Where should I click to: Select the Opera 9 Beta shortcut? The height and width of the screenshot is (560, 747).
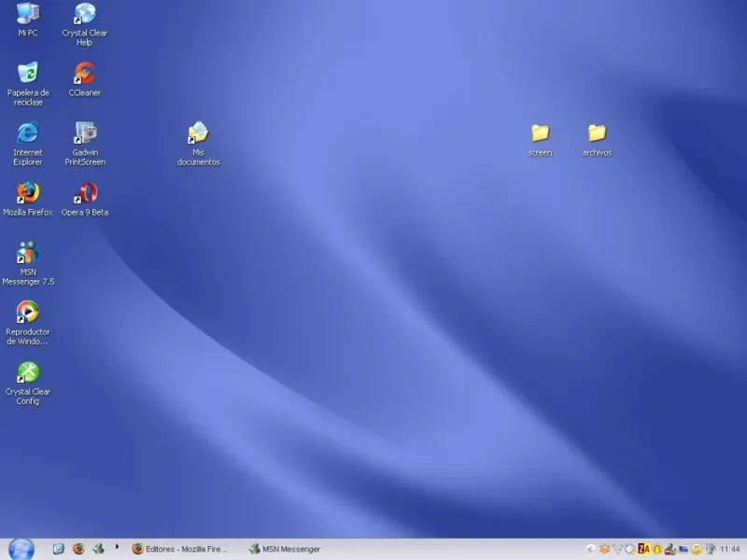point(85,199)
